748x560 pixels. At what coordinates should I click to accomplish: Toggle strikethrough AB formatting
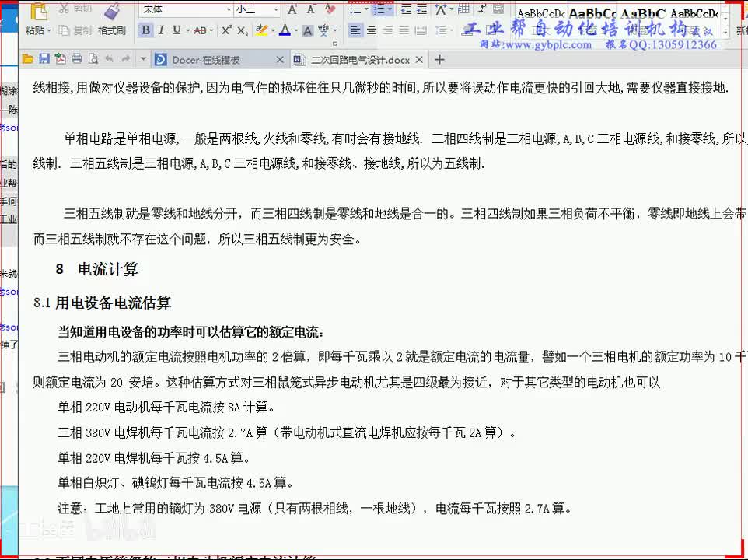tap(200, 30)
